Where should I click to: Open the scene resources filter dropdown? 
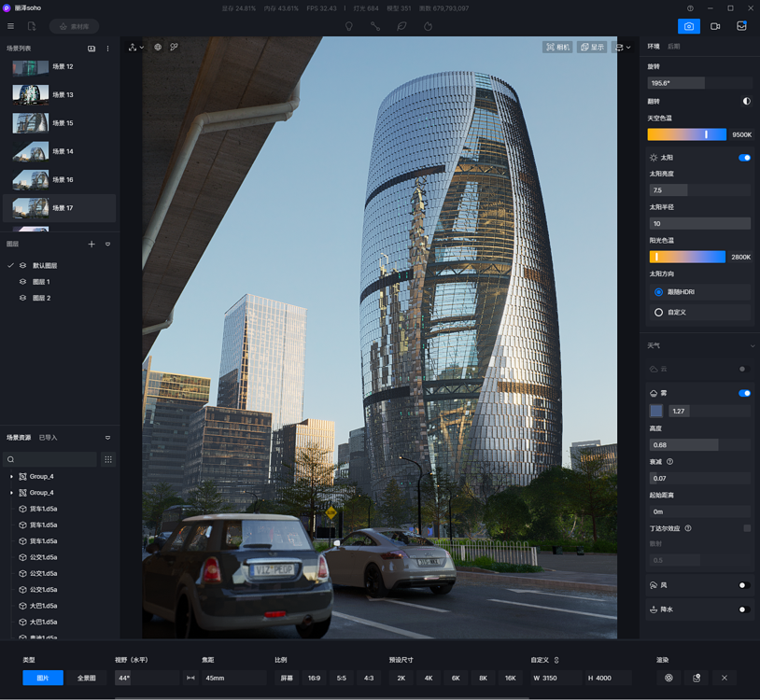tap(107, 438)
